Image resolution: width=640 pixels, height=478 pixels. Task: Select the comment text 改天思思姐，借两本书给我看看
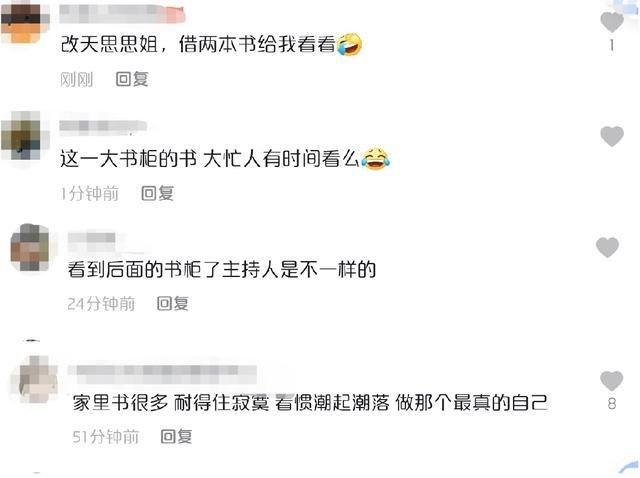click(198, 44)
